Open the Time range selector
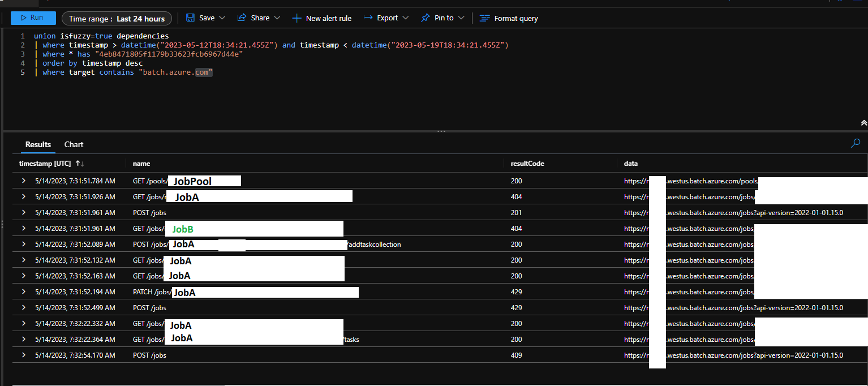 pyautogui.click(x=117, y=18)
